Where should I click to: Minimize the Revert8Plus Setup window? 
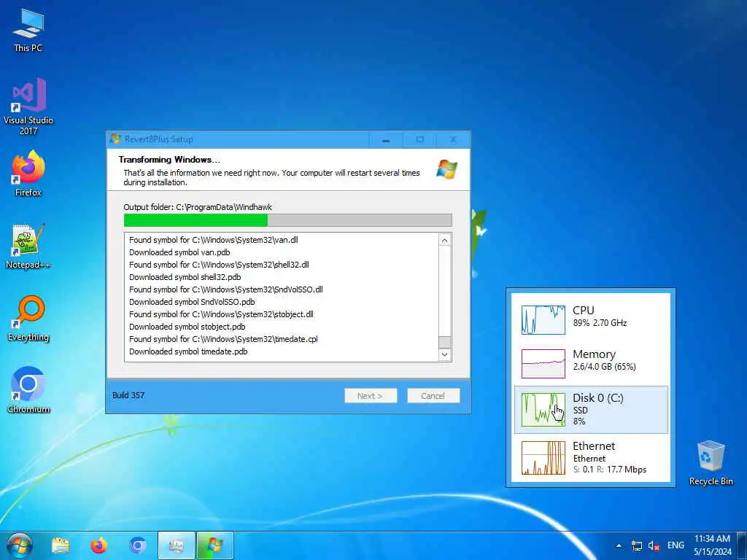point(386,139)
